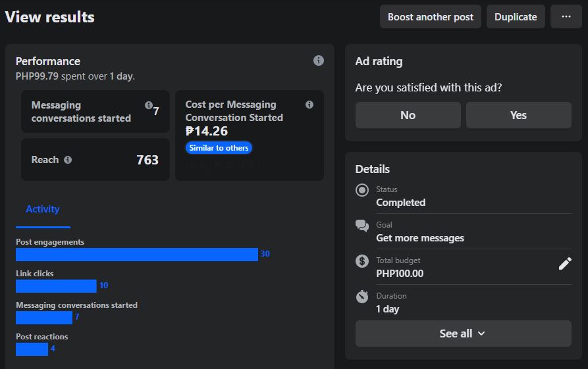The image size is (588, 369).
Task: Click the Post engagements bar
Action: click(137, 255)
